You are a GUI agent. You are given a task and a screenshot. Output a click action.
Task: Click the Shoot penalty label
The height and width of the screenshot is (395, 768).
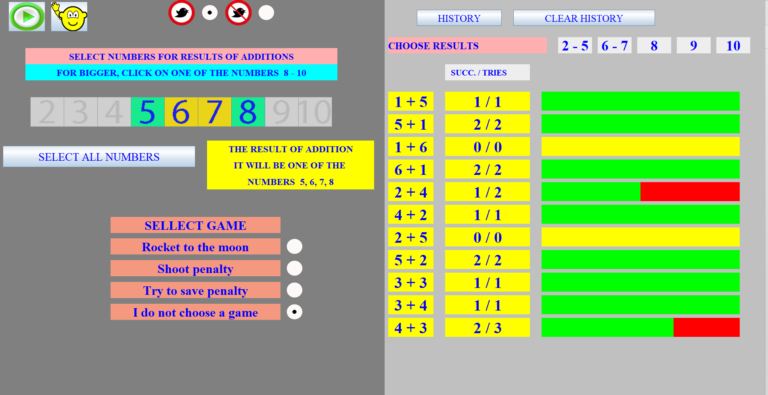tap(195, 269)
